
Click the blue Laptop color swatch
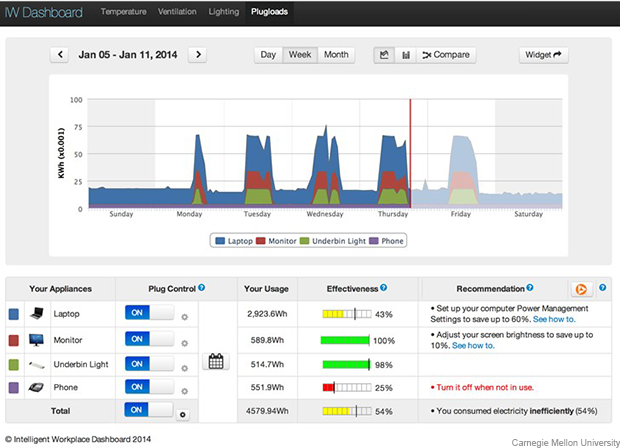(x=12, y=315)
